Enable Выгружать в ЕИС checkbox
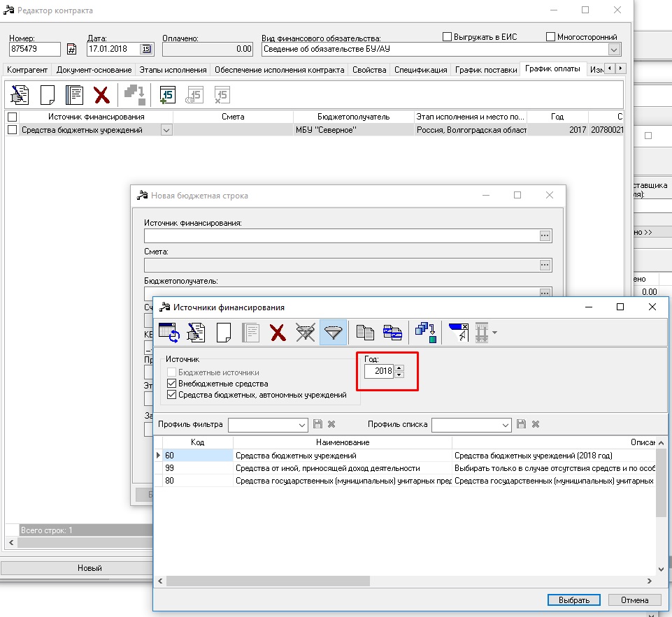This screenshot has width=672, height=617. pos(448,36)
